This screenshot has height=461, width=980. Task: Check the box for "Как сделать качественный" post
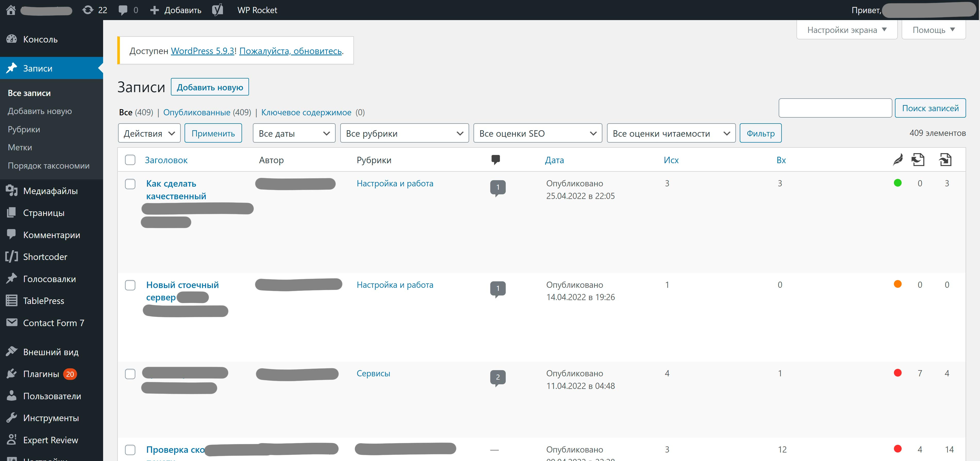[130, 184]
